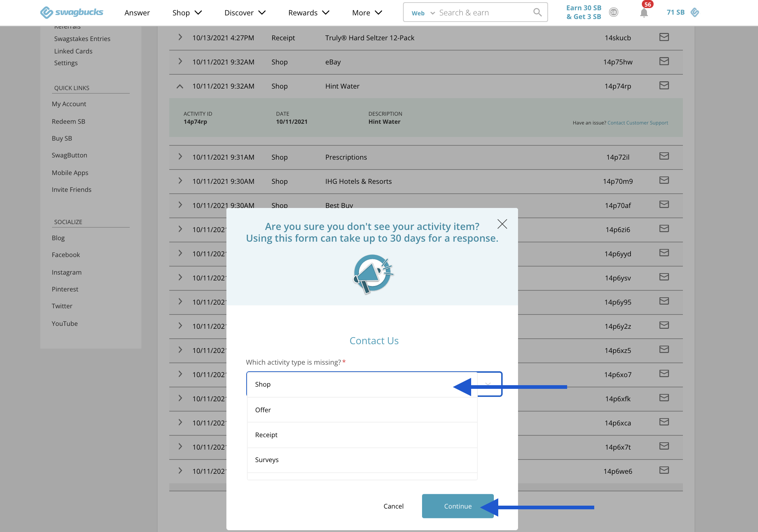The width and height of the screenshot is (758, 532).
Task: Click the search magnifying glass icon
Action: [537, 12]
